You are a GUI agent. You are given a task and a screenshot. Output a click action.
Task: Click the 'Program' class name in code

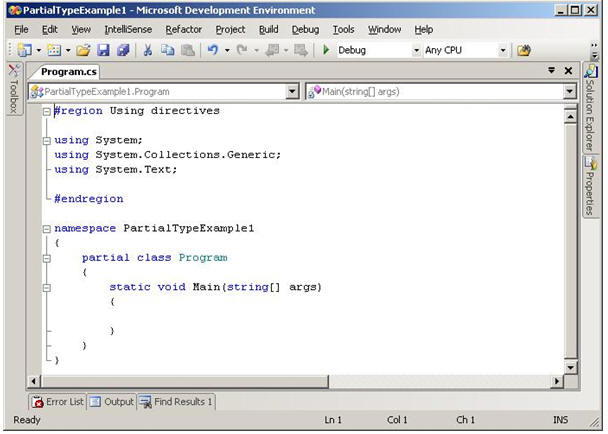203,258
